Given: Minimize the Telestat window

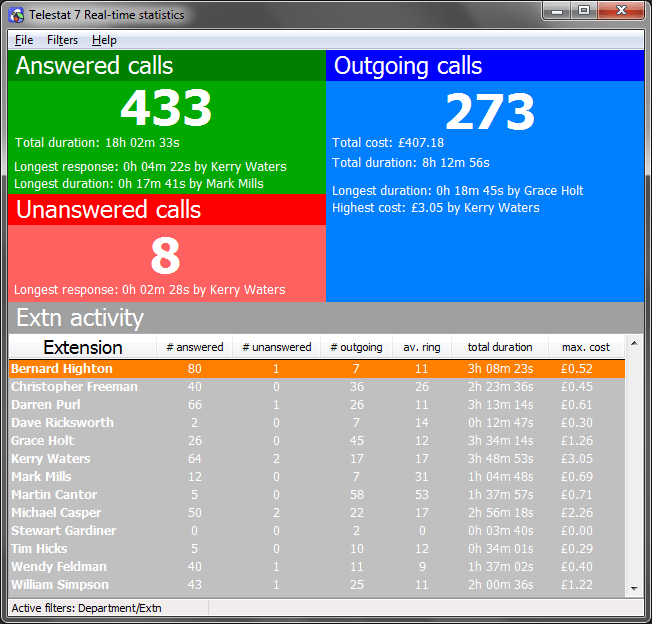Looking at the screenshot, I should tap(557, 11).
